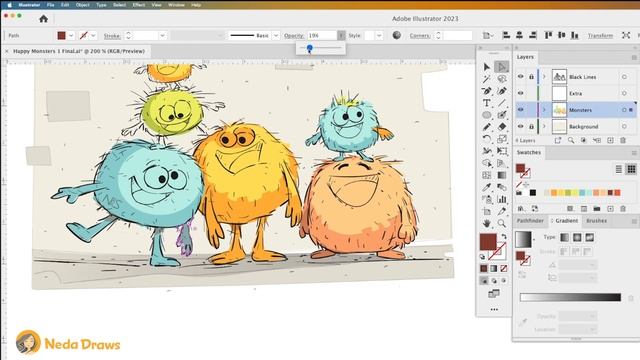Create new layer in Layers panel
The height and width of the screenshot is (360, 640).
coord(610,140)
